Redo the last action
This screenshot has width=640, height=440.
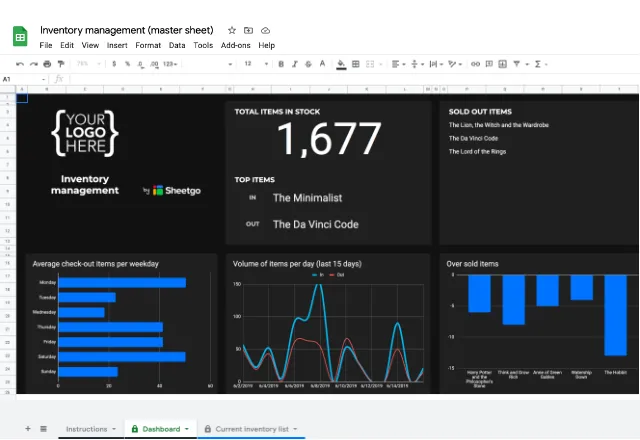pos(34,64)
